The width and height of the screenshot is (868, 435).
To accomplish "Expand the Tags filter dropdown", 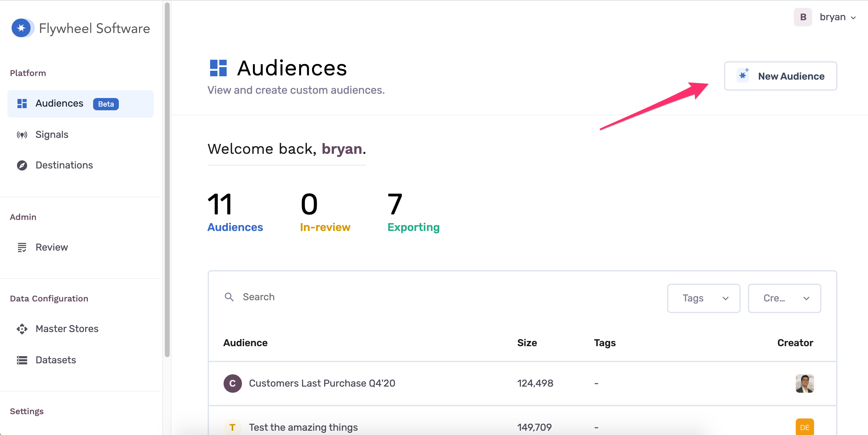I will 704,298.
